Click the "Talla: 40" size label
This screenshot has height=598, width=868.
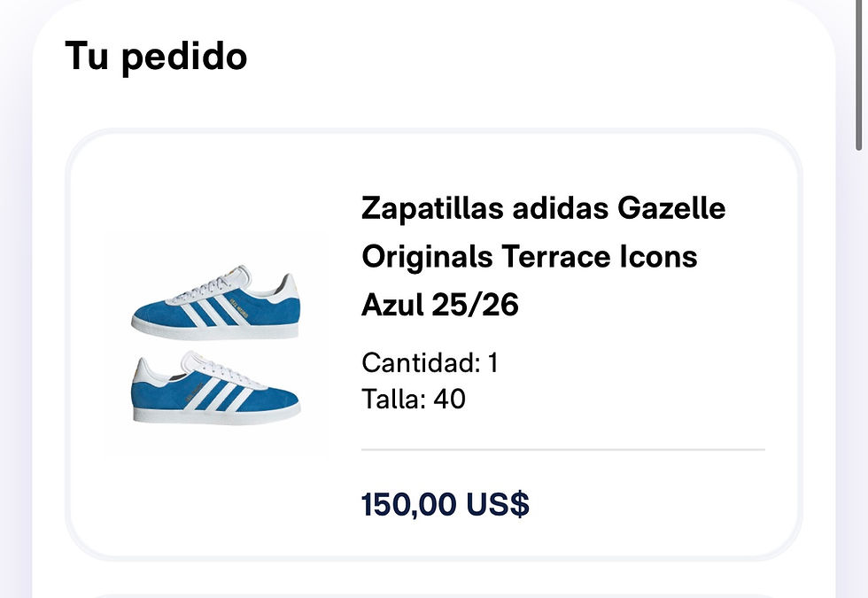[x=413, y=399]
